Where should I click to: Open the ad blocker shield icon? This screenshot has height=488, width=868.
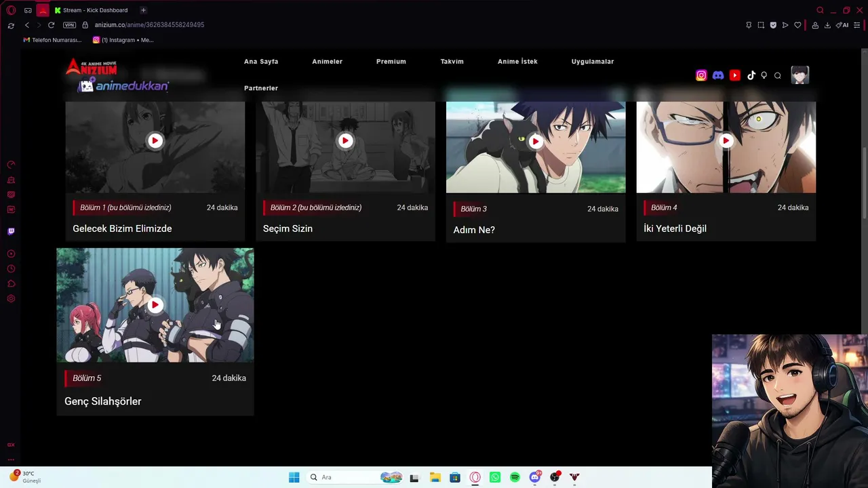coord(773,25)
